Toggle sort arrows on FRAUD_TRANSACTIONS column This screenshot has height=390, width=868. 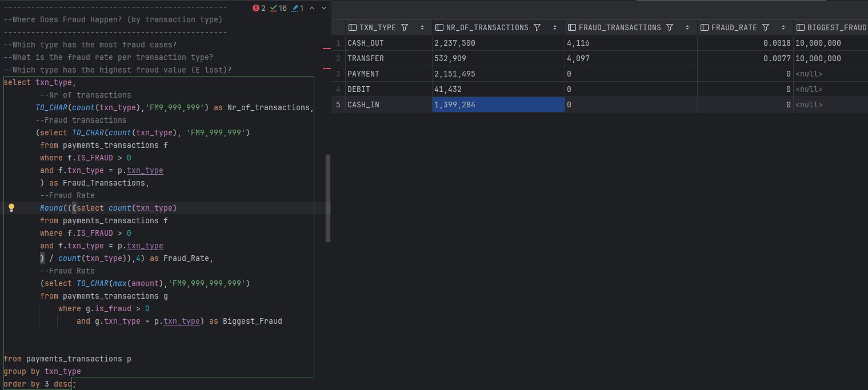click(687, 27)
